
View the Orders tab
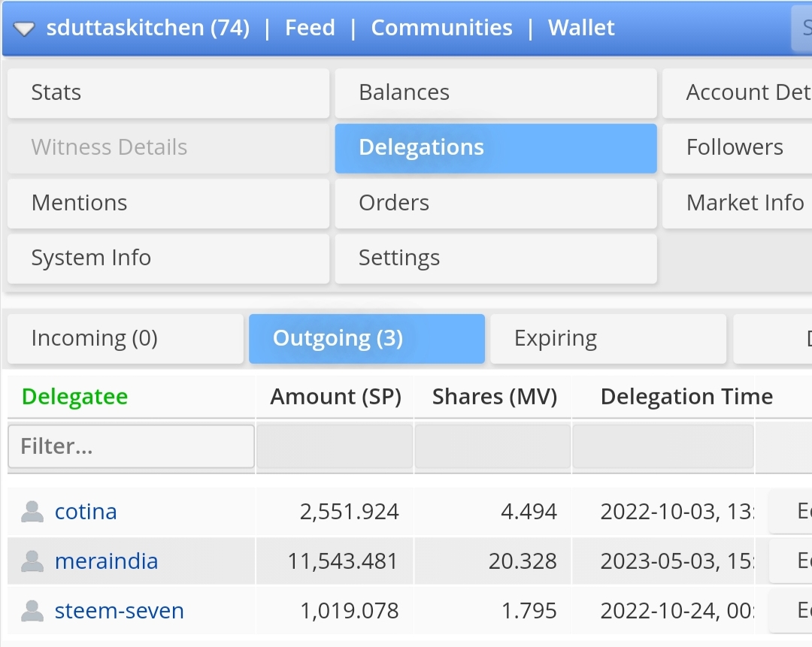click(495, 204)
